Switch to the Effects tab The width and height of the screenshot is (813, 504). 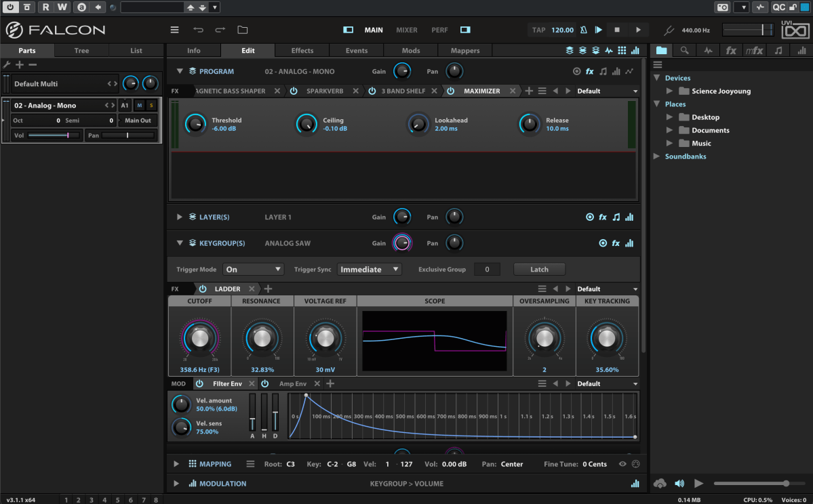pyautogui.click(x=302, y=51)
